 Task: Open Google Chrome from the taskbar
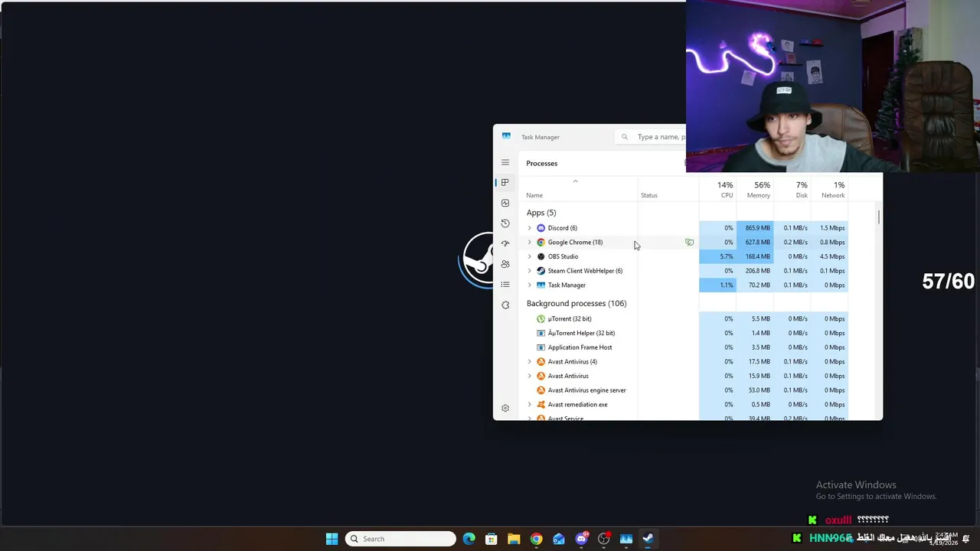(536, 539)
